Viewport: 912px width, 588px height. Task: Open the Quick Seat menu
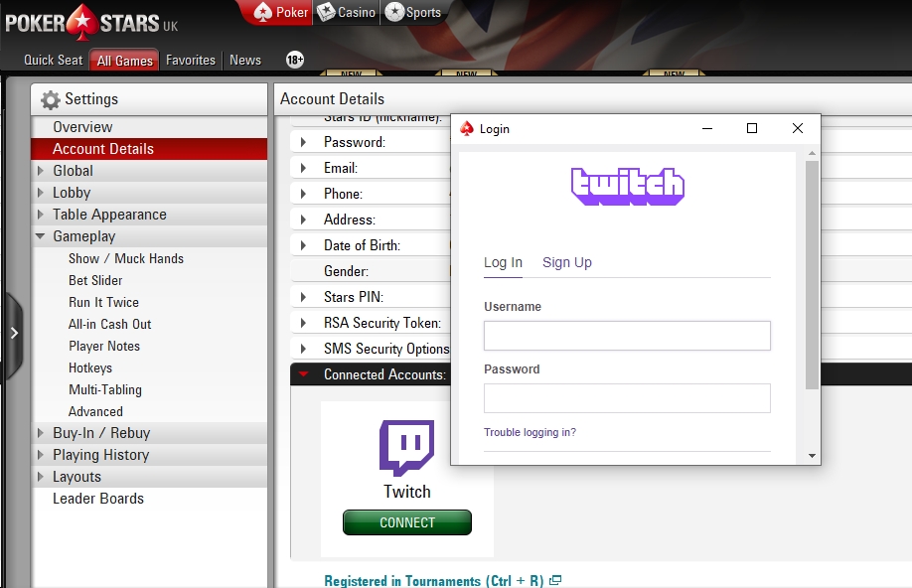53,60
